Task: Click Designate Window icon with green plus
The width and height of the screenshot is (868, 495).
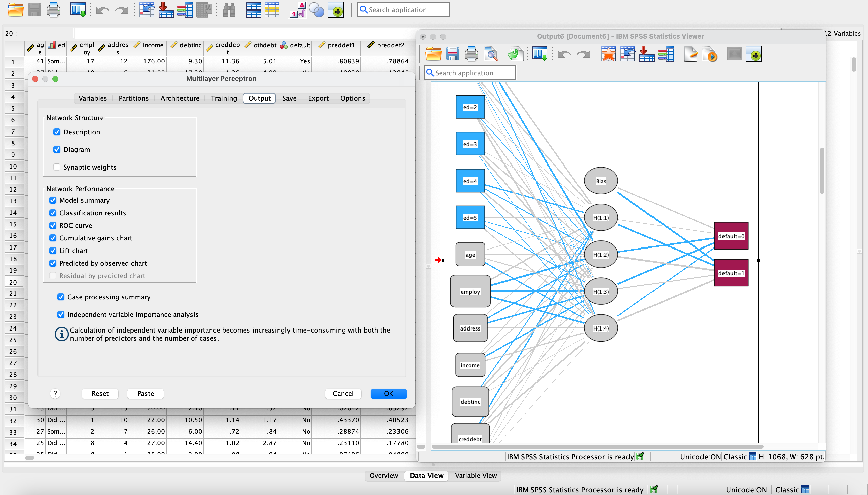Action: [x=753, y=54]
